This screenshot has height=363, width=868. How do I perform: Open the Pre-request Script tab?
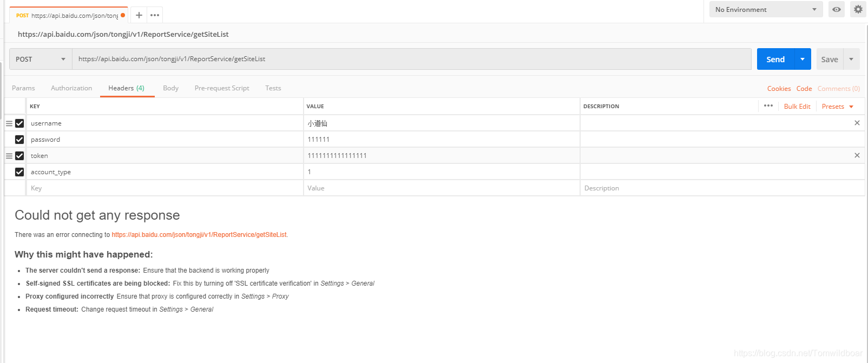(222, 88)
